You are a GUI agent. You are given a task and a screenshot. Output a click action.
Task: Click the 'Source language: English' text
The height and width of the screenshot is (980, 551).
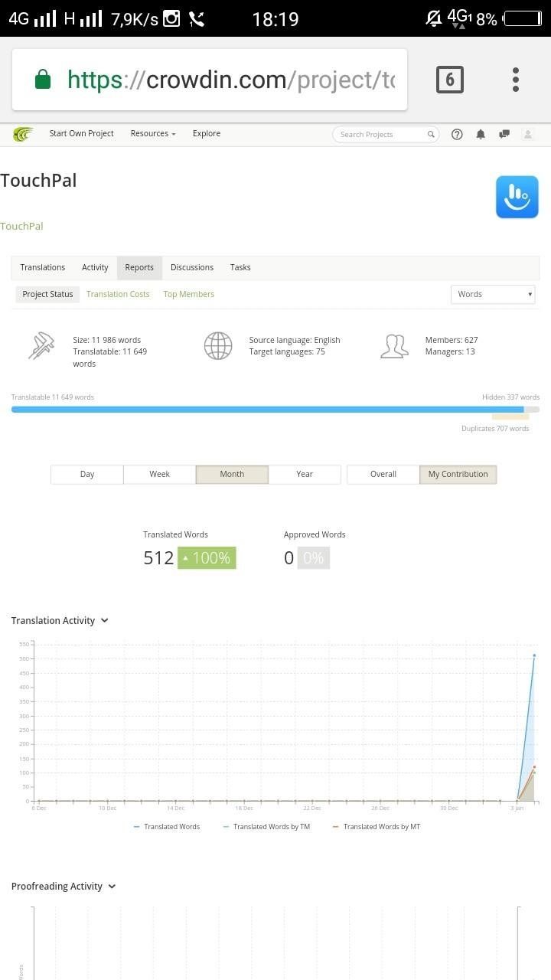point(295,340)
